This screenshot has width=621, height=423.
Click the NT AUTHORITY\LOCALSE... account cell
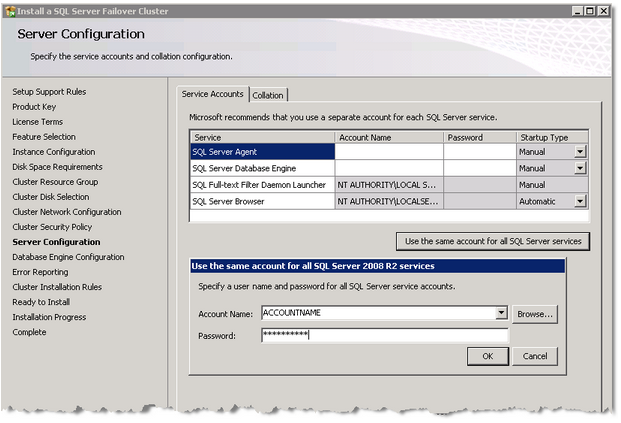[x=389, y=202]
